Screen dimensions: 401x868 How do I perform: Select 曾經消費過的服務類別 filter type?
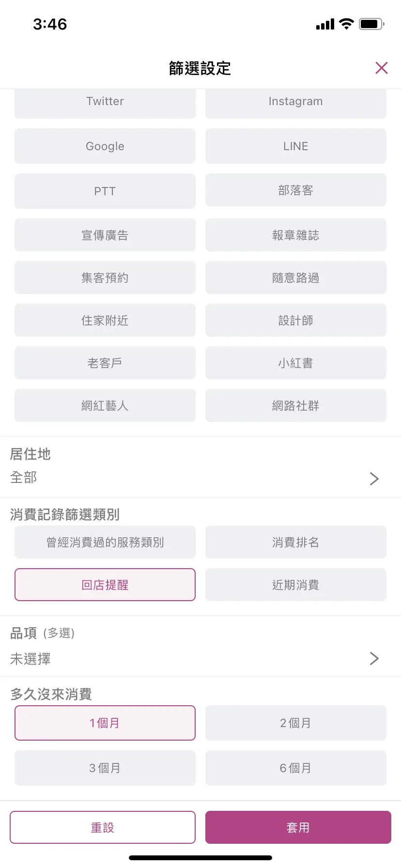[105, 542]
